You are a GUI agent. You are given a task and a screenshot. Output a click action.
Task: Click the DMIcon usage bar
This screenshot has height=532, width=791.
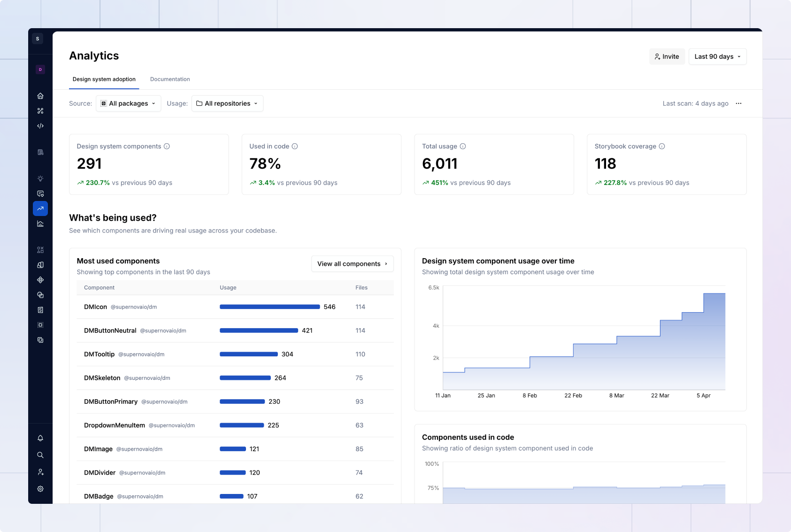click(x=270, y=307)
